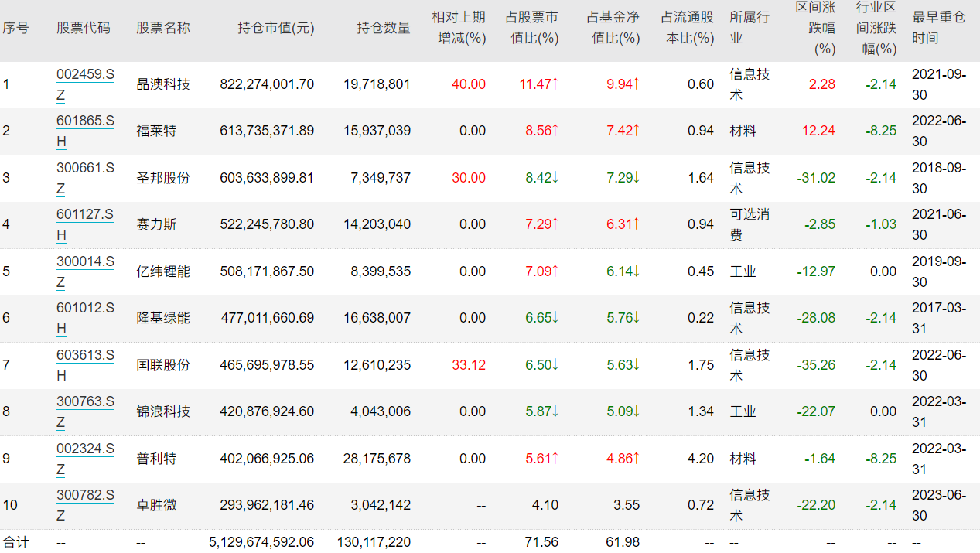Click net value ratio 6.14 for 亿纬锂能
This screenshot has height=553, width=980.
[x=623, y=271]
